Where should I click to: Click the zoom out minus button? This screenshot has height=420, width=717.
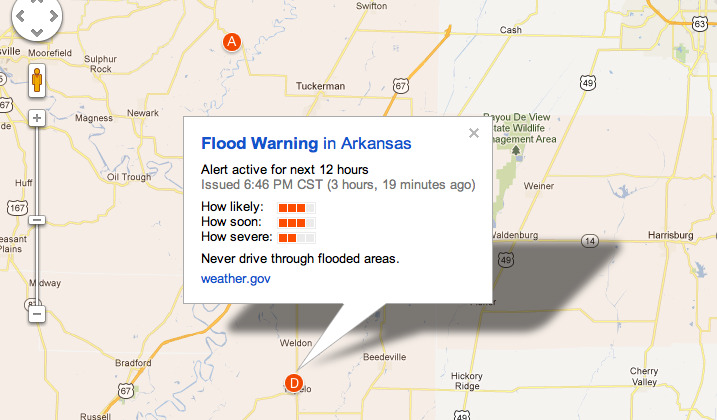coord(37,314)
